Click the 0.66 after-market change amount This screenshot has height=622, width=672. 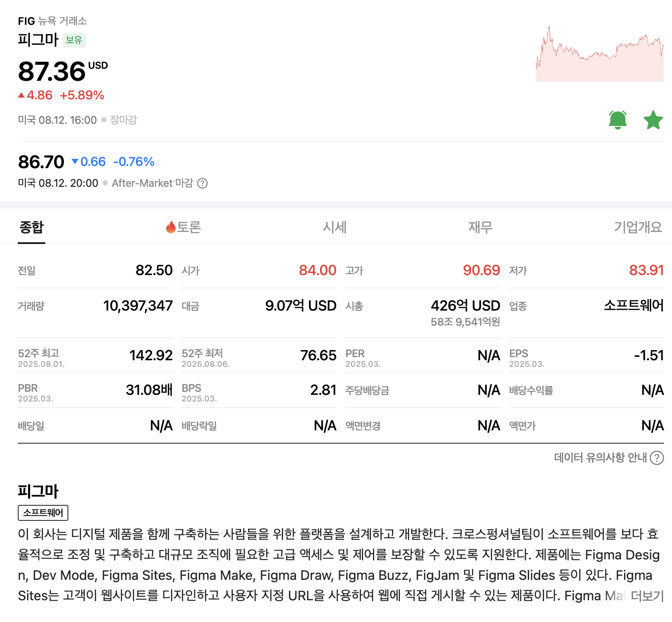93,161
